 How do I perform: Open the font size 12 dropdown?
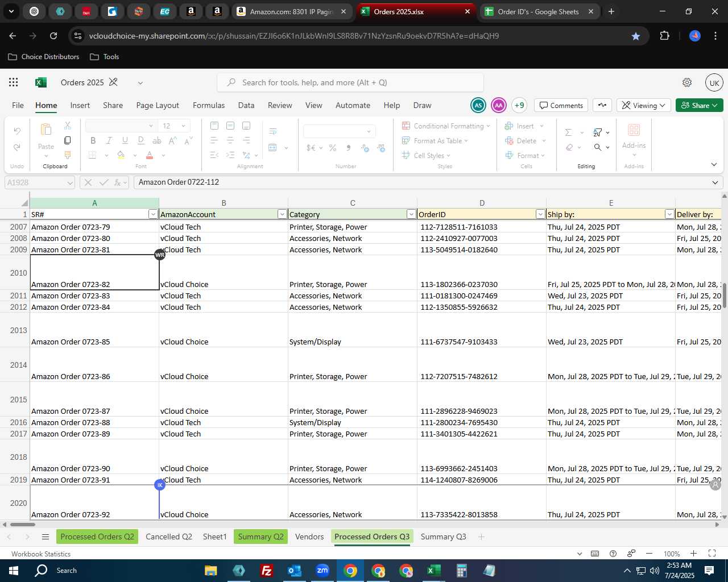coord(183,126)
